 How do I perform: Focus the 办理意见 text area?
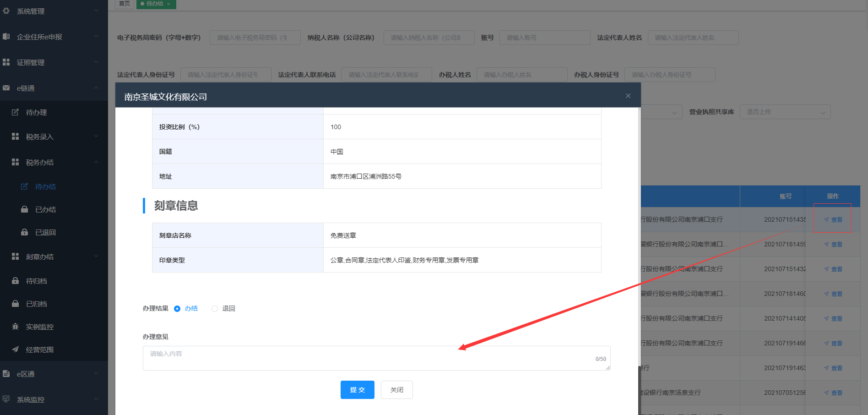click(x=377, y=358)
